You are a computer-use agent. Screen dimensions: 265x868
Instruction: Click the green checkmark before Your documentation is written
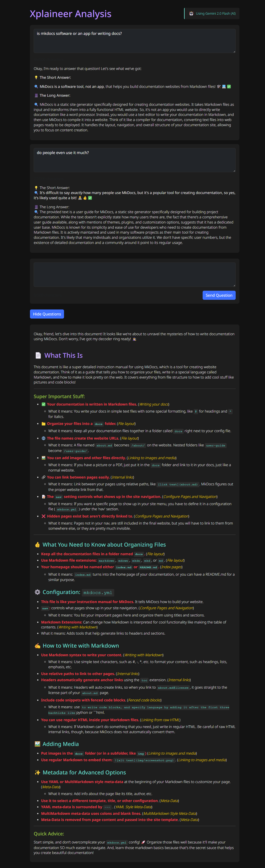44,404
